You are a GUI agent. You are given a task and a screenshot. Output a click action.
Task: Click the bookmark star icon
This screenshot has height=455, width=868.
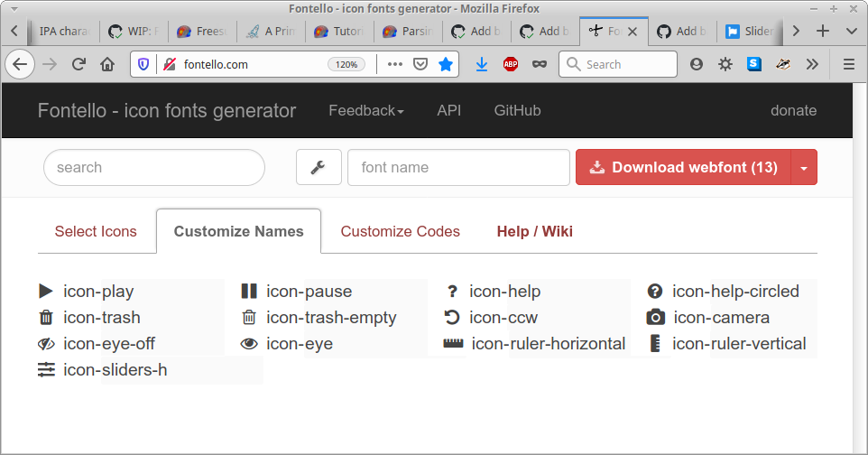446,65
